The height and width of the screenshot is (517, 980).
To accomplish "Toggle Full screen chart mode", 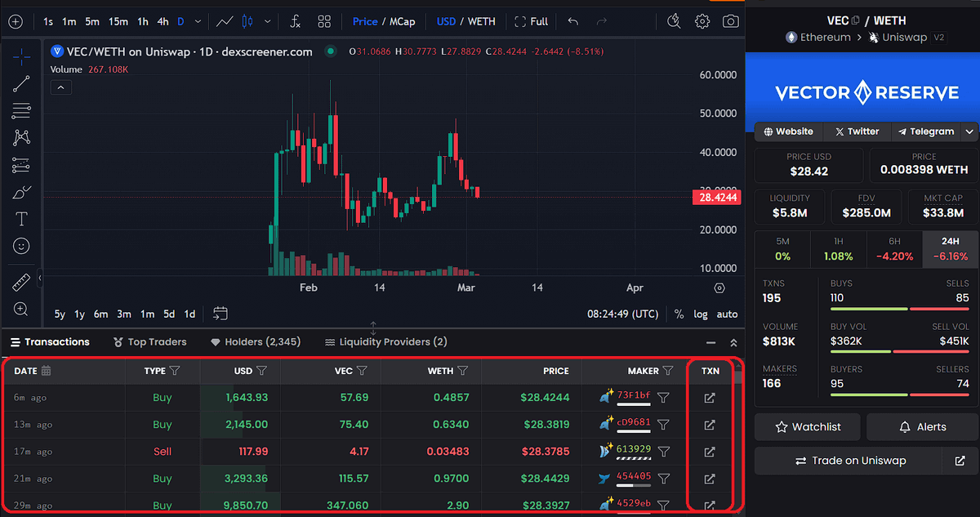I will [x=531, y=21].
